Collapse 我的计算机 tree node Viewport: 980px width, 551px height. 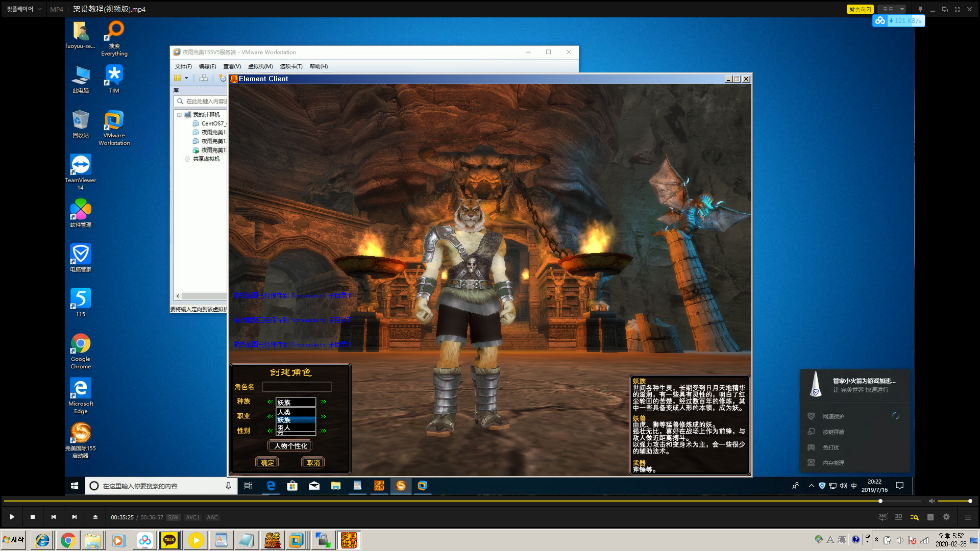[x=179, y=115]
